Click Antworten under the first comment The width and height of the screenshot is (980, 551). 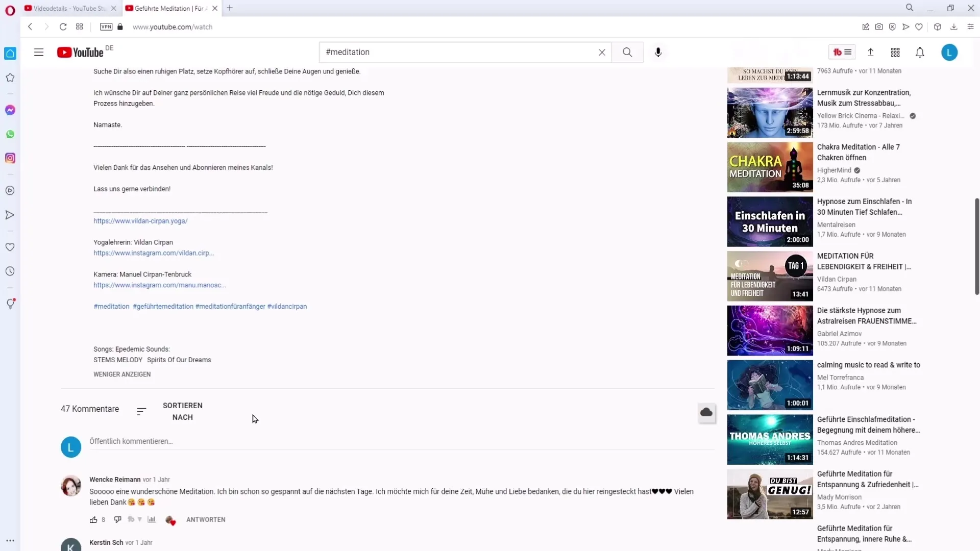[206, 519]
